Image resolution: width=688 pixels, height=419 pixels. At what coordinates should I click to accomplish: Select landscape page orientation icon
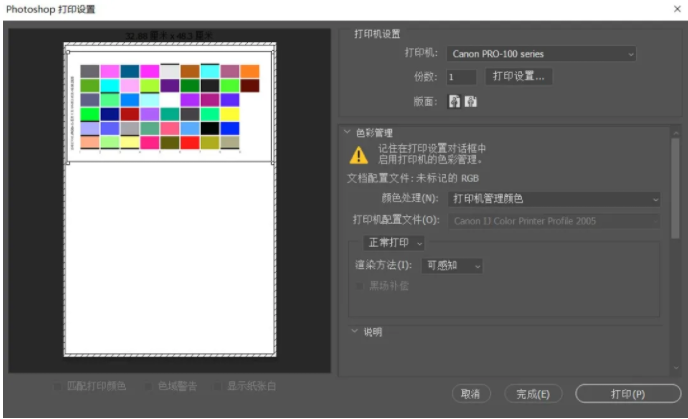tap(470, 101)
